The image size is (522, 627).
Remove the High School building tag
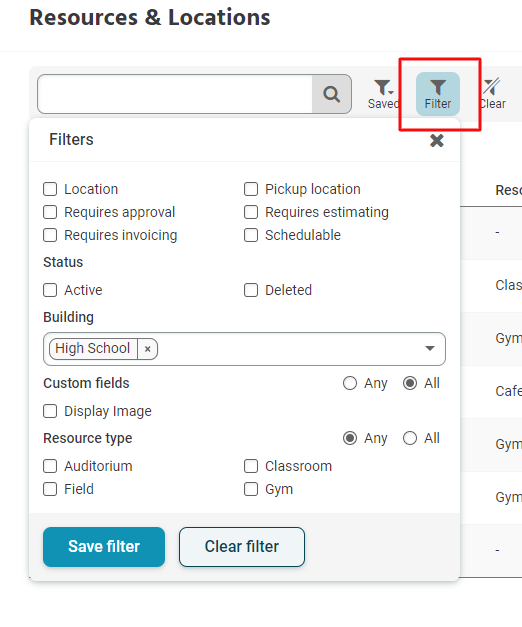[x=148, y=349]
